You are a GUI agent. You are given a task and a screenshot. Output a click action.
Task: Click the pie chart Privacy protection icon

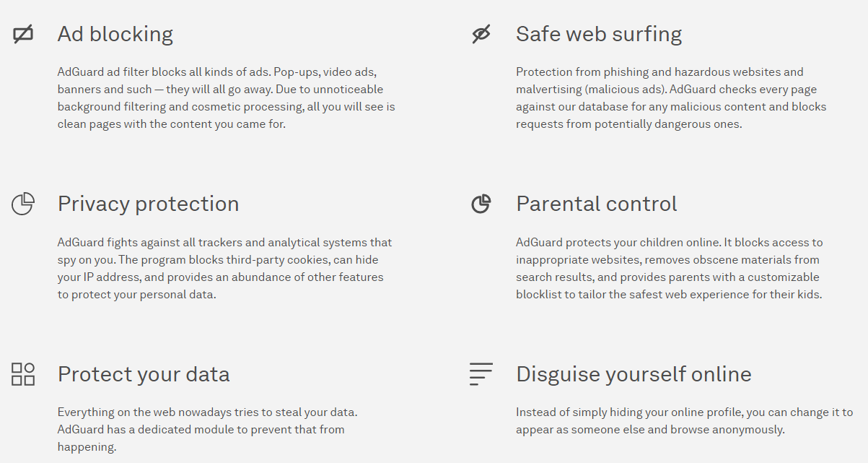pos(23,204)
